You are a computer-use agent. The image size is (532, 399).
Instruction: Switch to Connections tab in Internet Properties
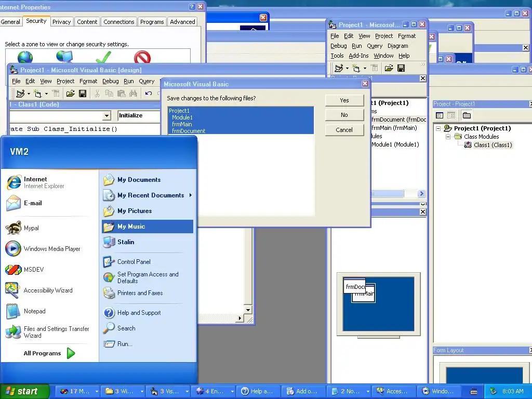click(119, 22)
